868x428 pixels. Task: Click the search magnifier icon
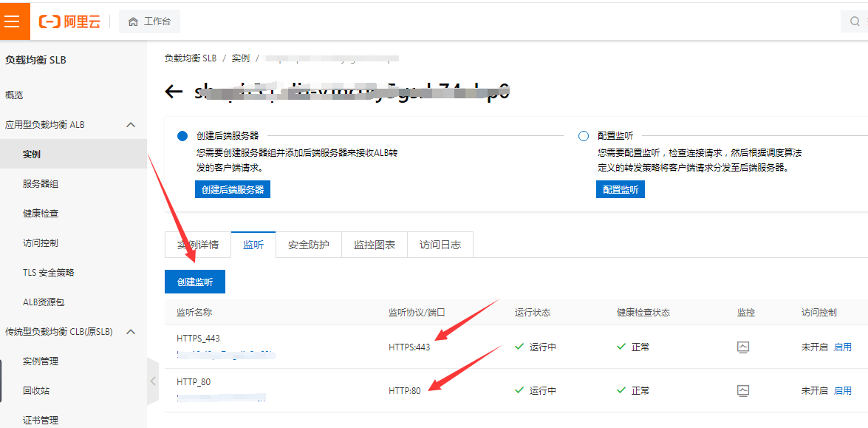click(x=855, y=21)
